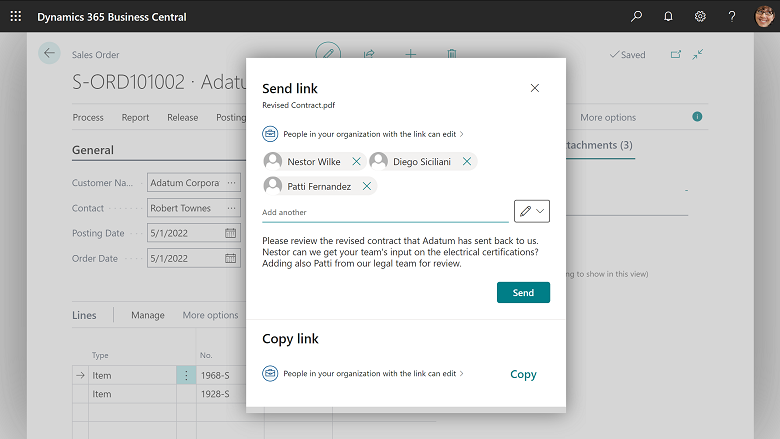
Task: Close the Send link dialog
Action: click(535, 88)
